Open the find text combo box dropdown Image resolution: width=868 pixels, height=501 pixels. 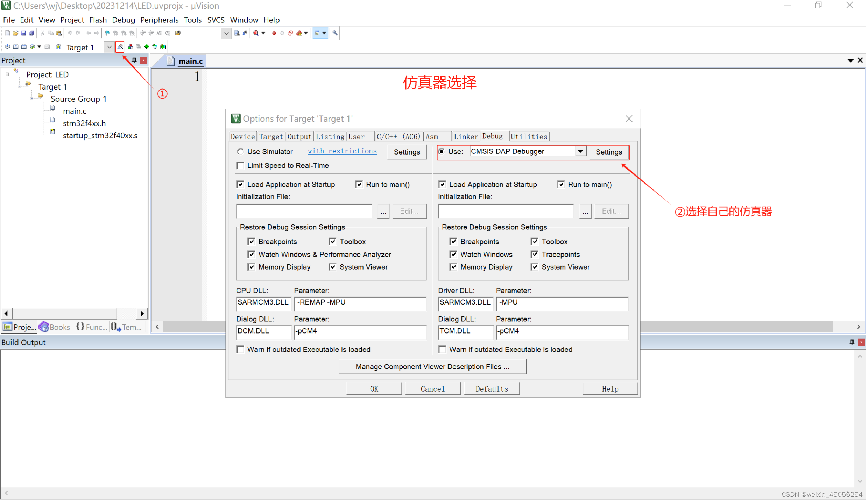(226, 34)
